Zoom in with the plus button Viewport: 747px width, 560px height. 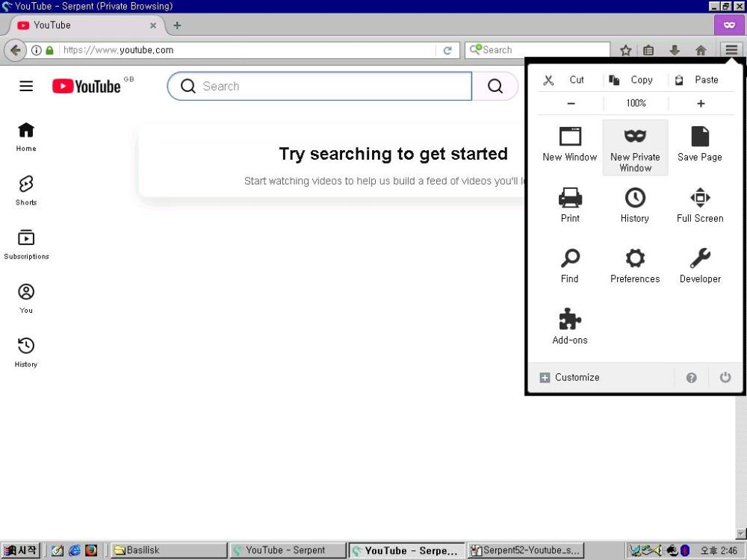(x=701, y=104)
